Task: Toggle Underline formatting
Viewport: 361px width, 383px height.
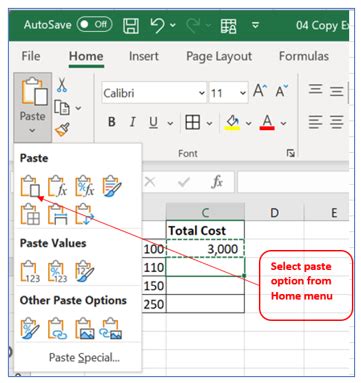Action: (x=153, y=122)
